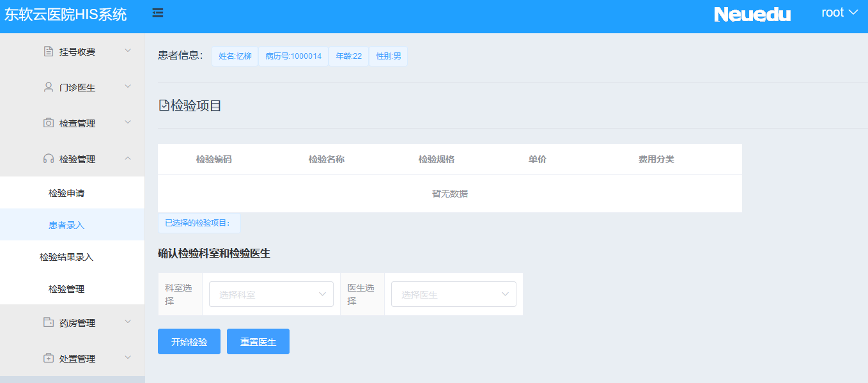This screenshot has height=383, width=868.
Task: Click the 科室选择 label
Action: [180, 294]
